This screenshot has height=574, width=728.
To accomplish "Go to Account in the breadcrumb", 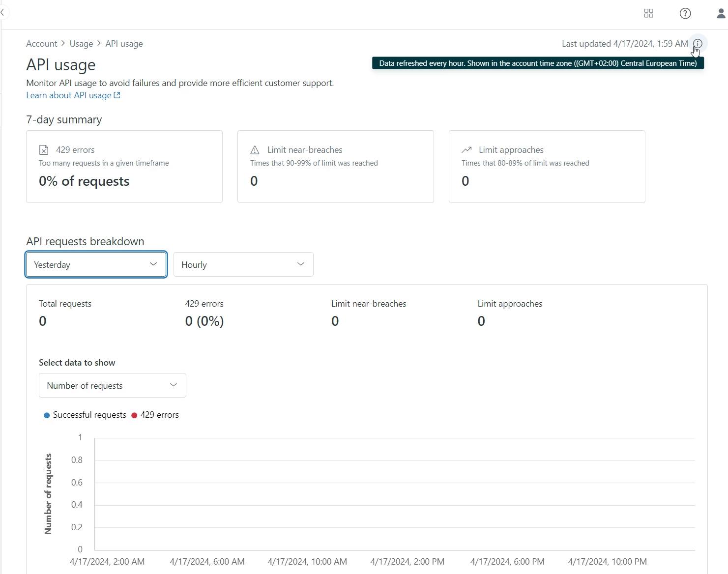I will (x=42, y=44).
